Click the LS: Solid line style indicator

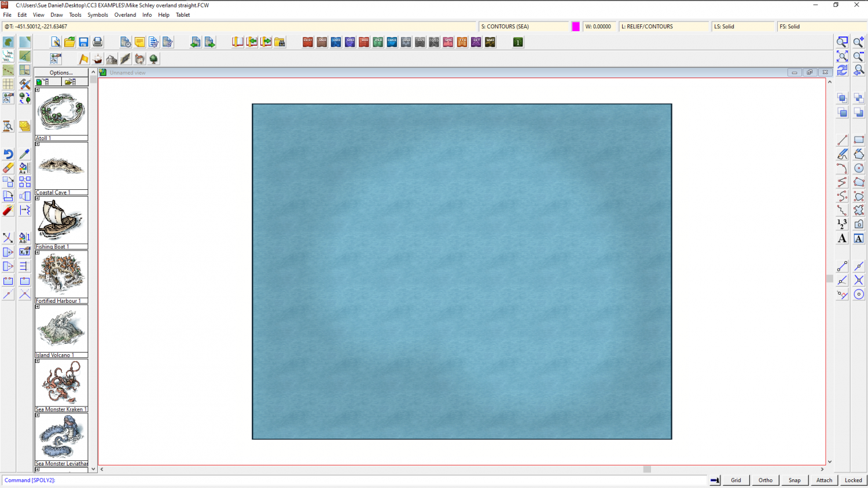click(x=743, y=27)
